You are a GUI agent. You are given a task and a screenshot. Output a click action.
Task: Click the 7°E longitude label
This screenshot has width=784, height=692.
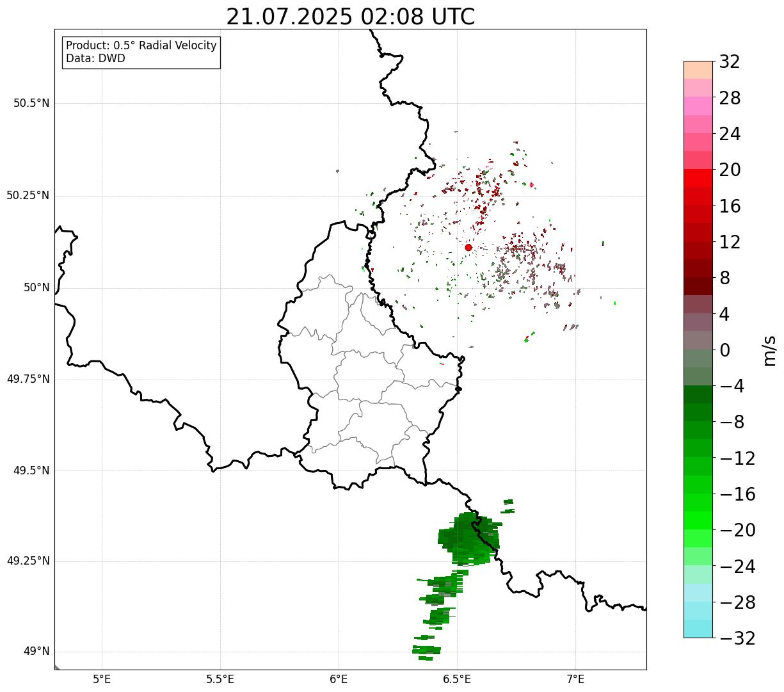coord(575,679)
